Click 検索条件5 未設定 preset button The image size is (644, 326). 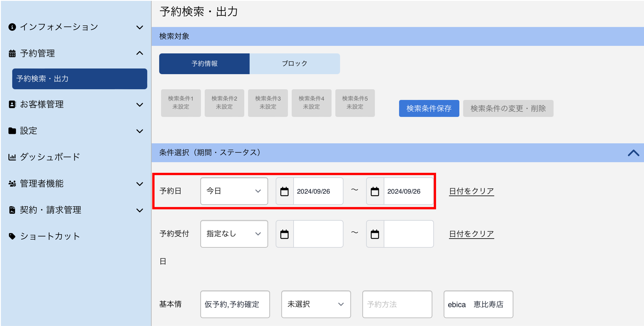[x=355, y=103]
